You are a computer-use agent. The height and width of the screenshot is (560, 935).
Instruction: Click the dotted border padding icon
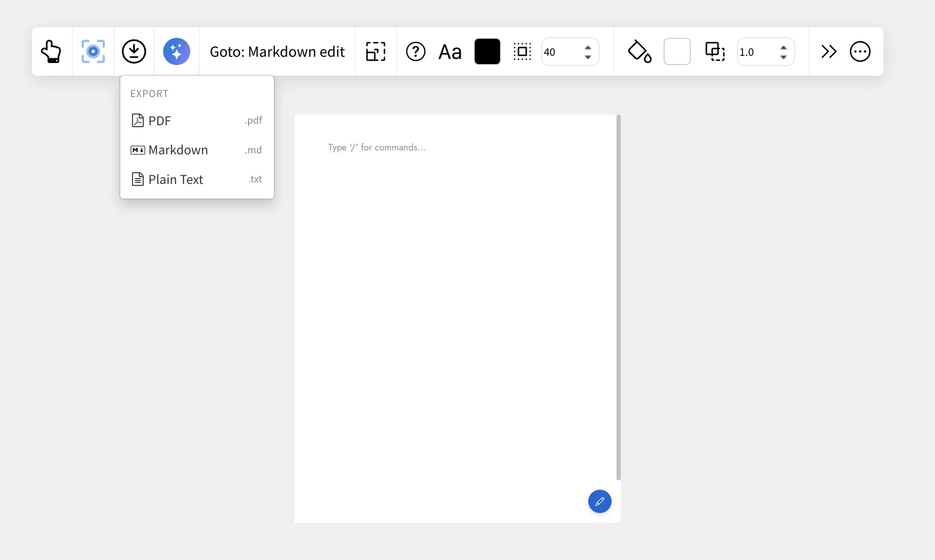522,51
